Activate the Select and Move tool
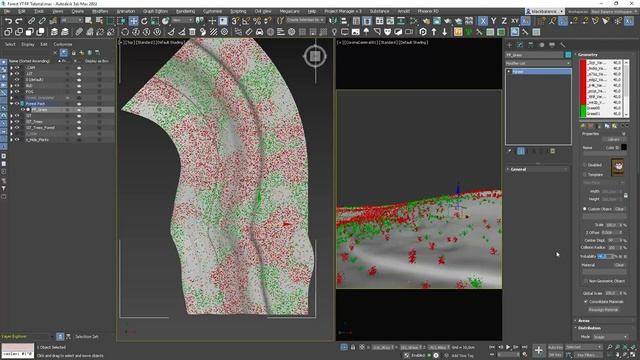 (133, 21)
